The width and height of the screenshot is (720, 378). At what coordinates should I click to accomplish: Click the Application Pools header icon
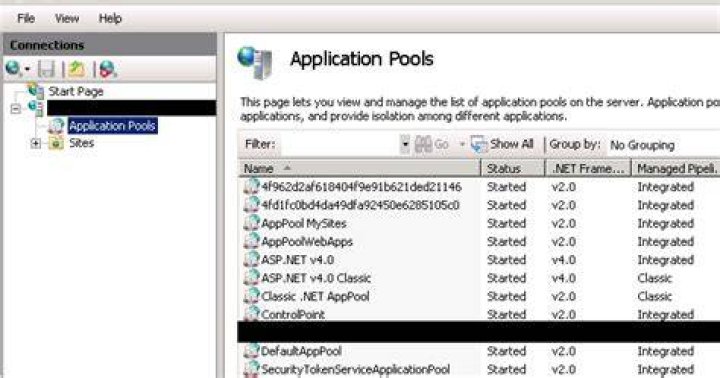tap(255, 62)
